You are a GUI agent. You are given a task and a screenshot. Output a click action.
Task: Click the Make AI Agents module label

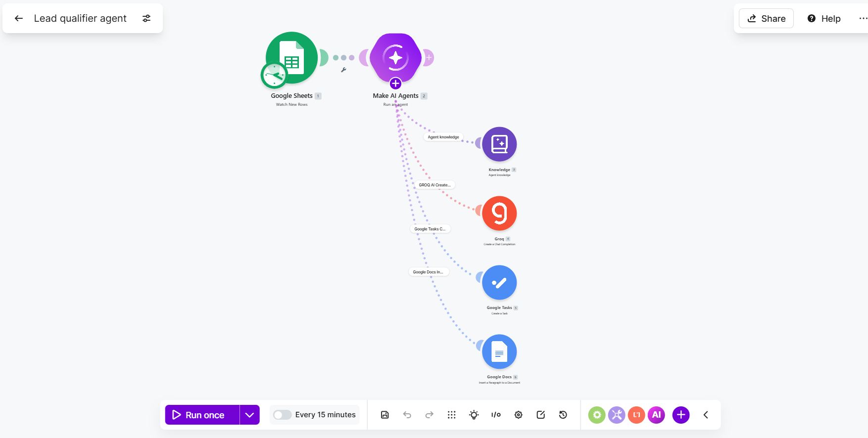(395, 96)
